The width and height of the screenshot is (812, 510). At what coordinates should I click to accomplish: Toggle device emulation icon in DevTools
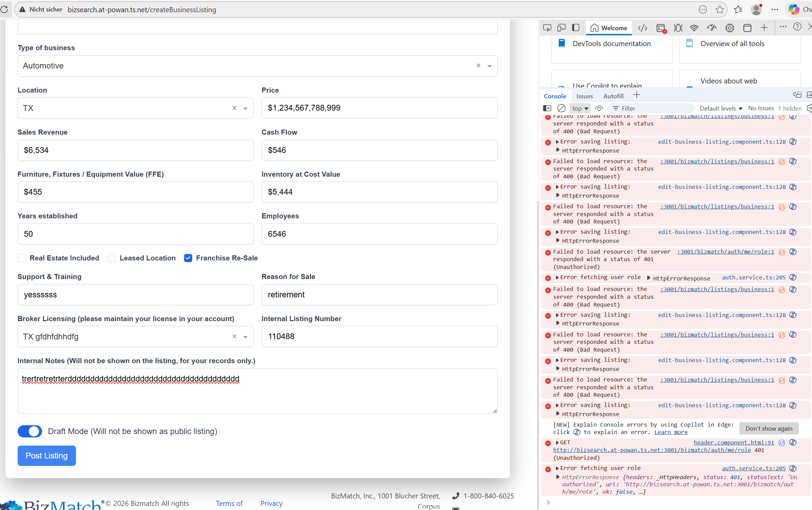click(x=561, y=28)
